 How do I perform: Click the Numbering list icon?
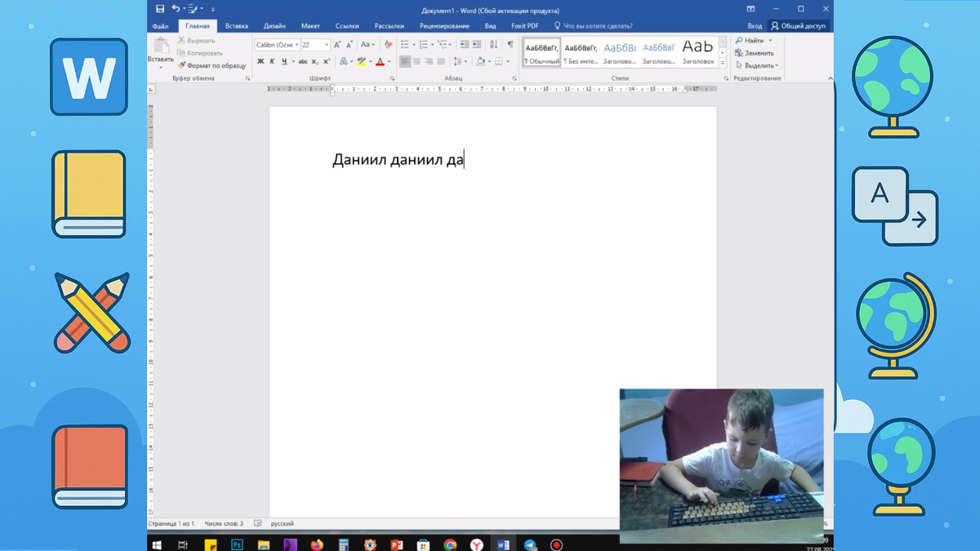click(423, 45)
